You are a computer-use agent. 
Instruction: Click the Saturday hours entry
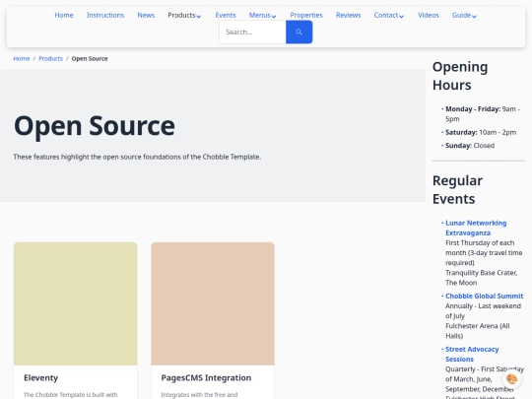tap(481, 132)
